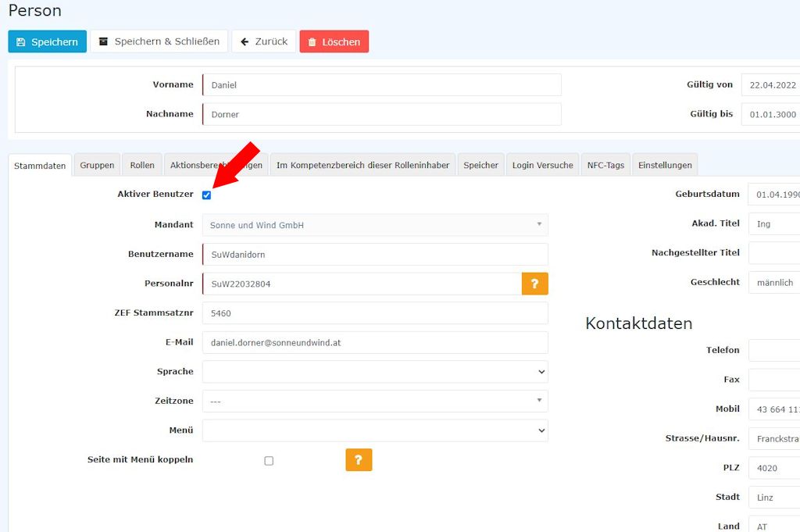Switch to the Gruppen tab
Viewport: 800px width, 532px height.
[97, 165]
